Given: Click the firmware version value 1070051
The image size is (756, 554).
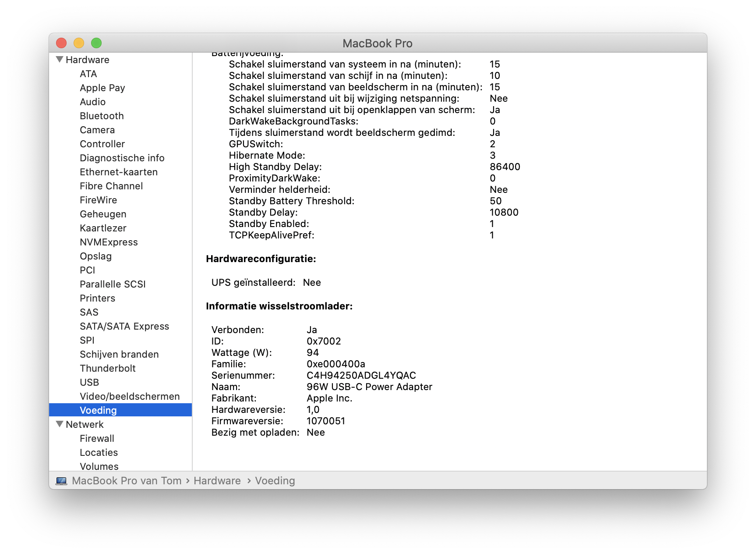Looking at the screenshot, I should (326, 421).
